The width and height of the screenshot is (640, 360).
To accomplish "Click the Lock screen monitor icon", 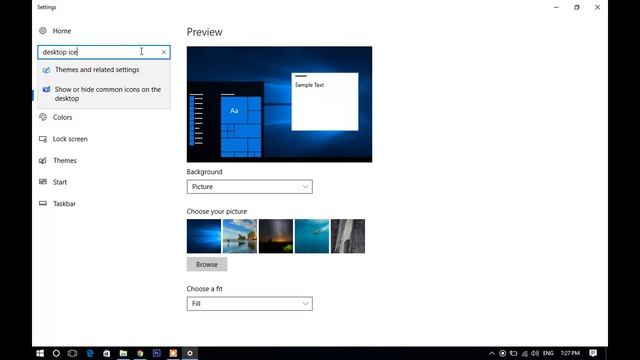I will [43, 139].
